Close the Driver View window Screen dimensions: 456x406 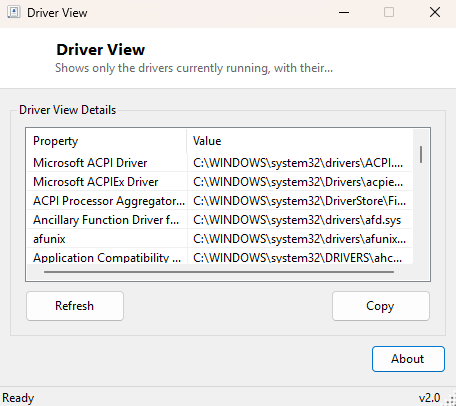point(435,13)
